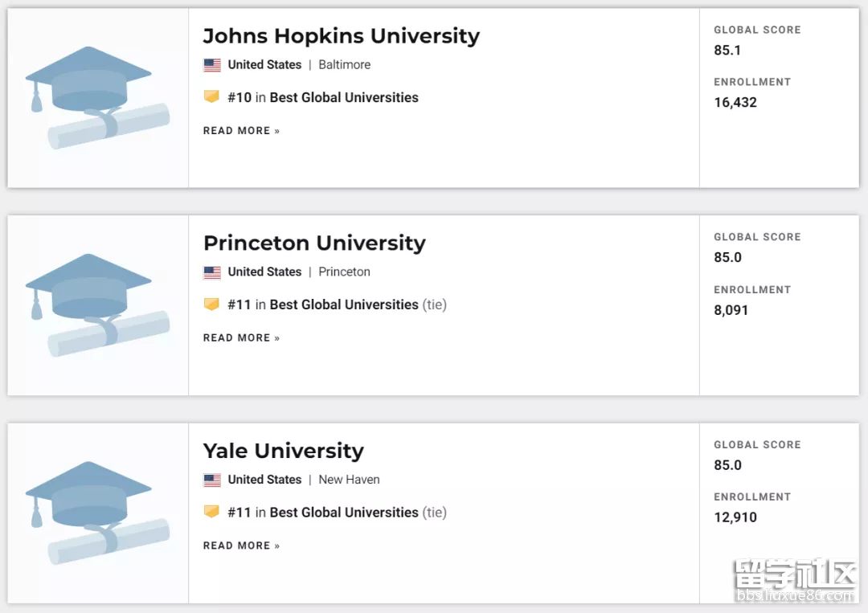
Task: Click the US flag beside Baltimore
Action: (212, 65)
